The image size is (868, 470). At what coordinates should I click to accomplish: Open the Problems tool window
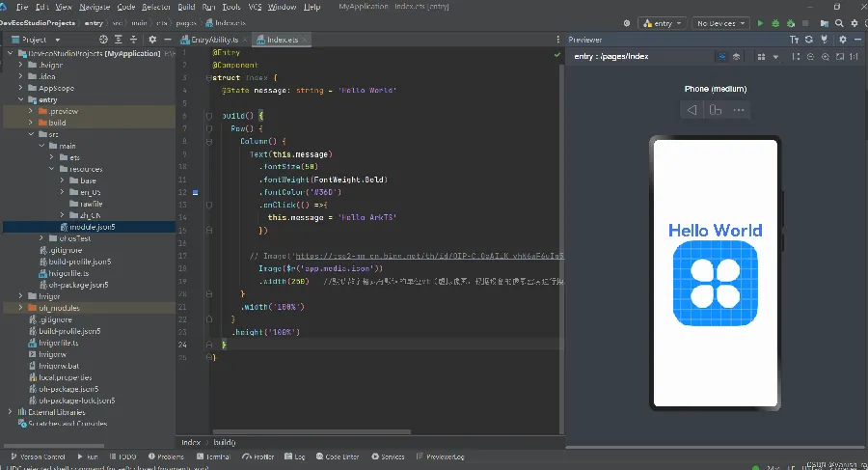[x=166, y=456]
